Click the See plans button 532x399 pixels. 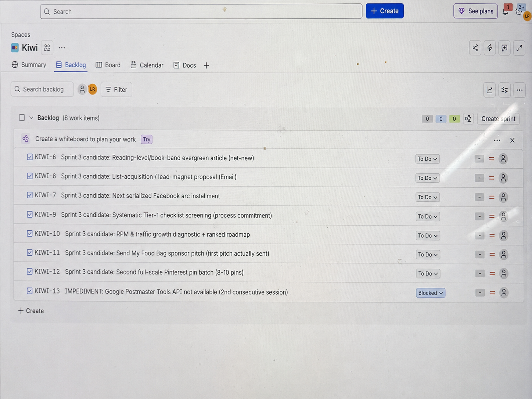tap(475, 11)
